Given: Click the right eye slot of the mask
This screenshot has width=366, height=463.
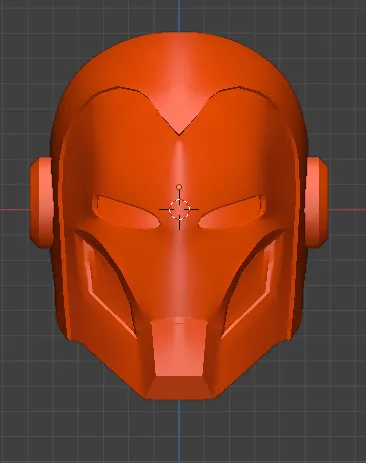Looking at the screenshot, I should tap(233, 212).
